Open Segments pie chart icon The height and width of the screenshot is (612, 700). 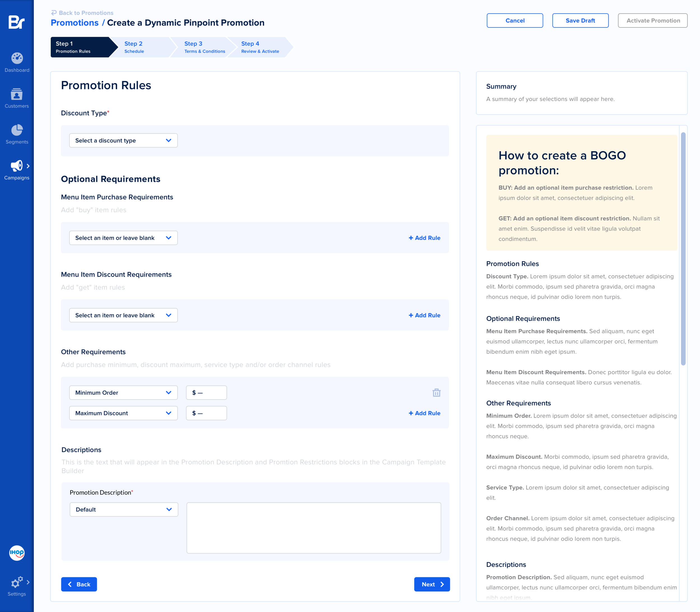click(17, 130)
